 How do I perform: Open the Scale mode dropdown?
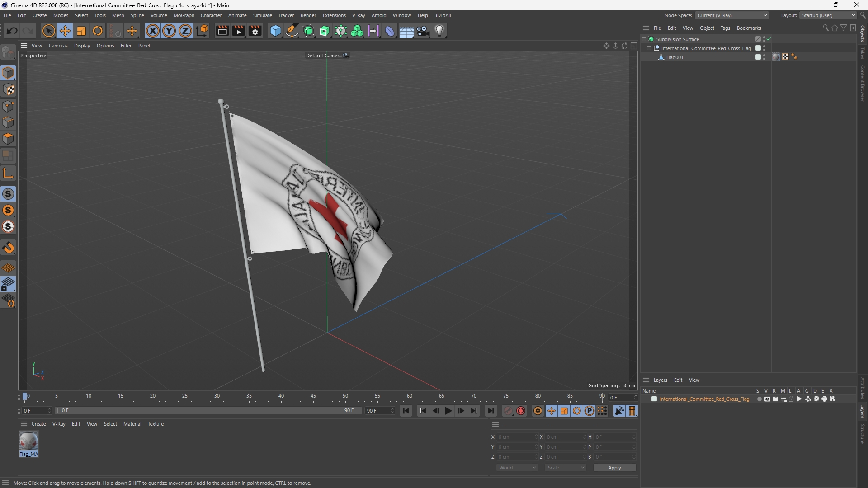coord(566,468)
